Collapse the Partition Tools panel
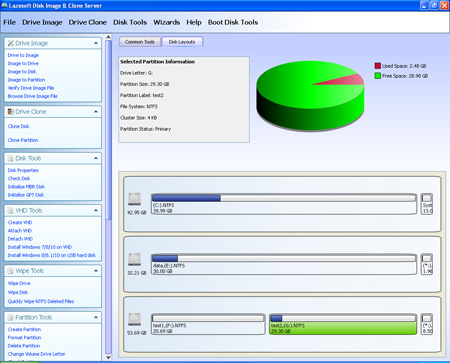This screenshot has height=363, width=450. click(96, 317)
